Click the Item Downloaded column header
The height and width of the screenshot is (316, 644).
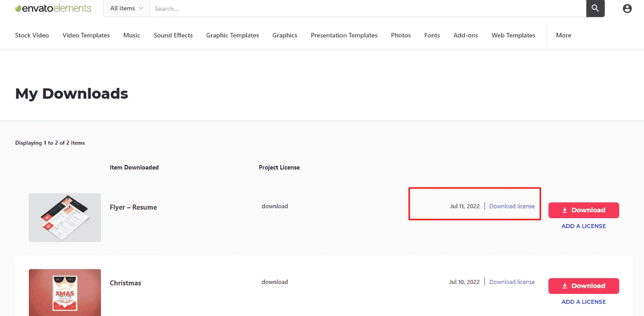click(134, 167)
